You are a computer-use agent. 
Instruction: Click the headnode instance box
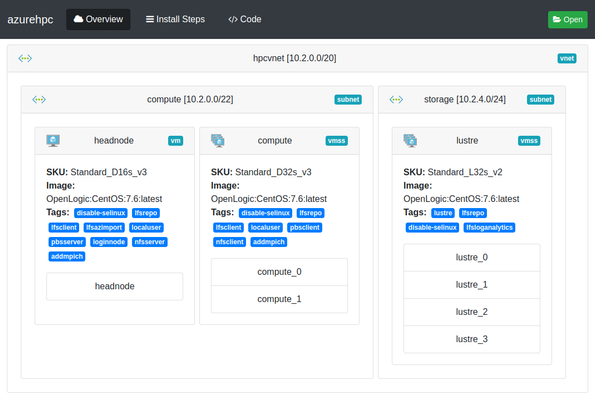point(115,287)
